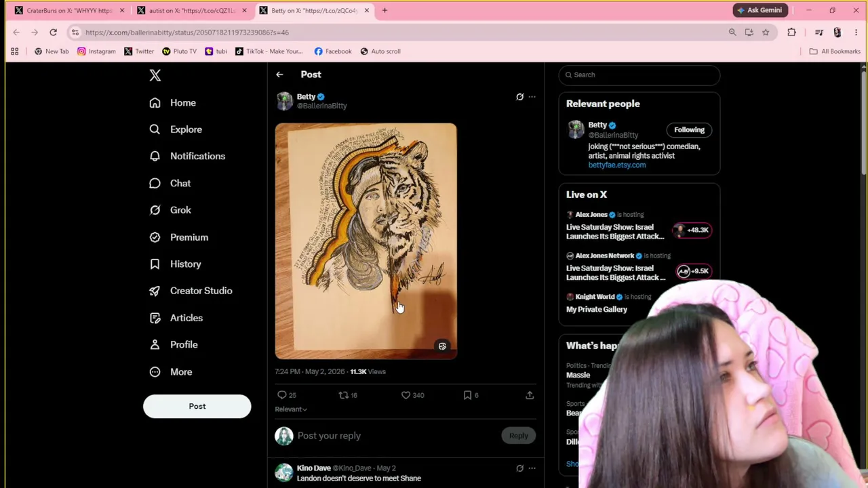The image size is (868, 488).
Task: Go to History in sidebar
Action: coord(175,264)
